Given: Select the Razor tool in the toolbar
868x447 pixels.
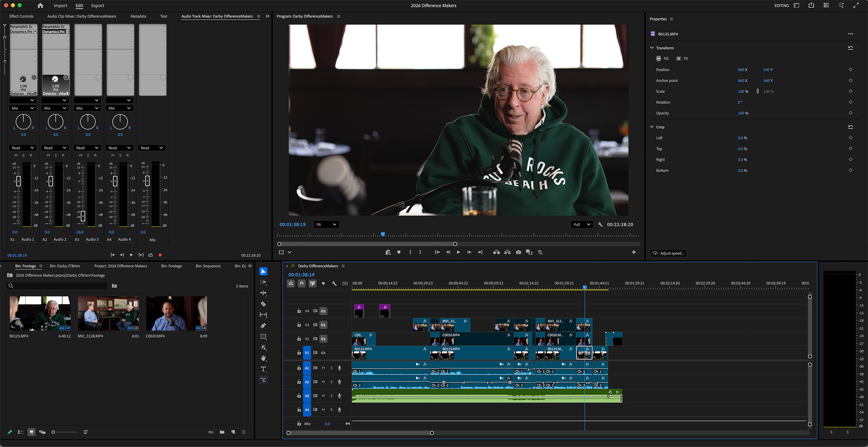Looking at the screenshot, I should [263, 304].
